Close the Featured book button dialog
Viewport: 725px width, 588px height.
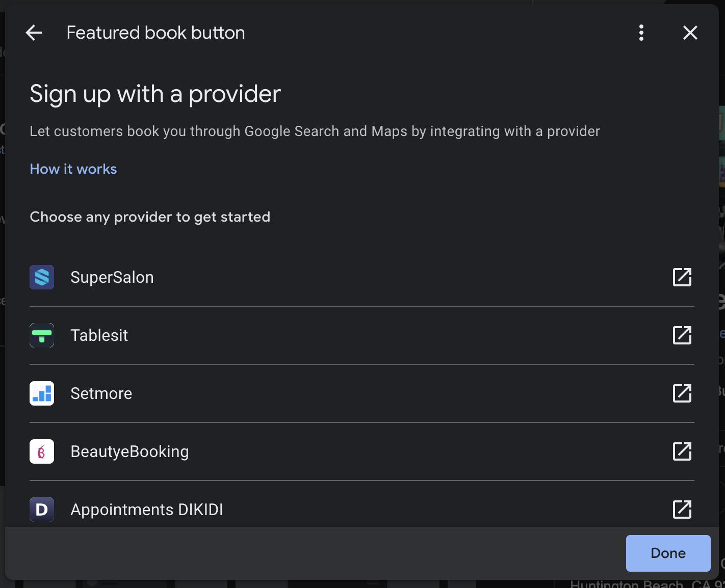(690, 33)
